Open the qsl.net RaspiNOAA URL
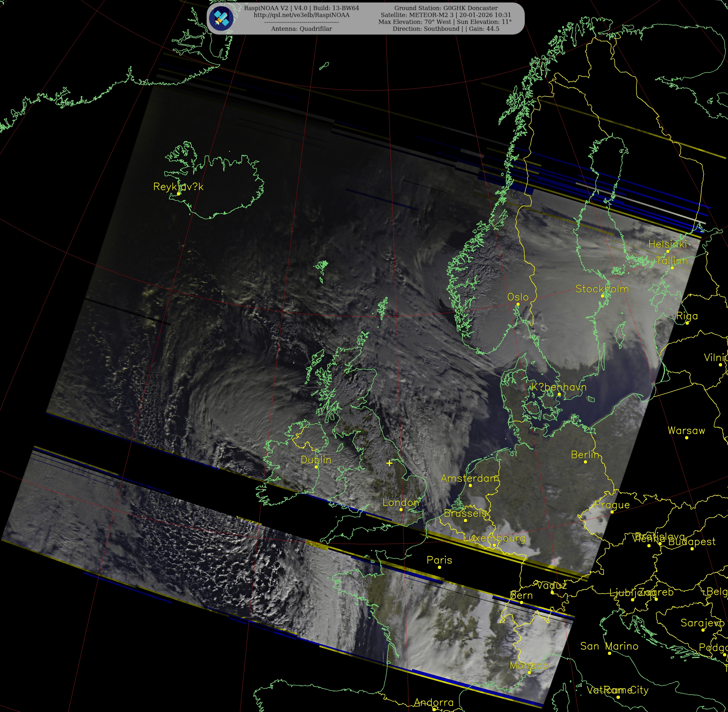This screenshot has width=728, height=712. tap(301, 15)
